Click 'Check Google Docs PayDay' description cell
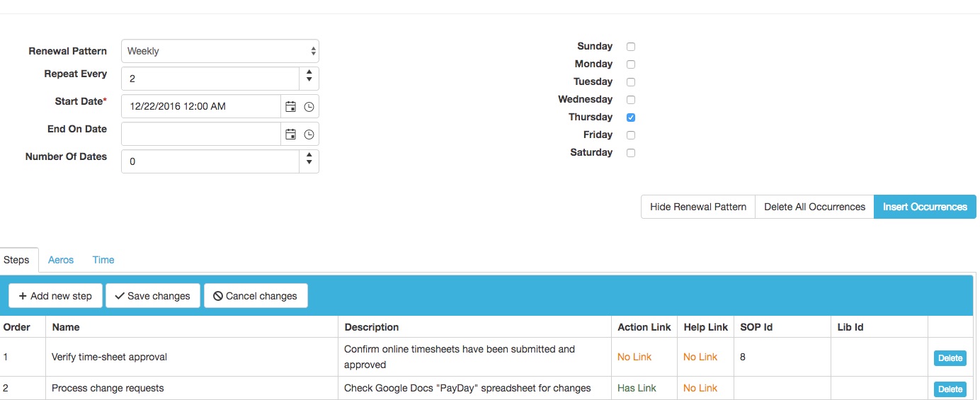 (x=474, y=388)
